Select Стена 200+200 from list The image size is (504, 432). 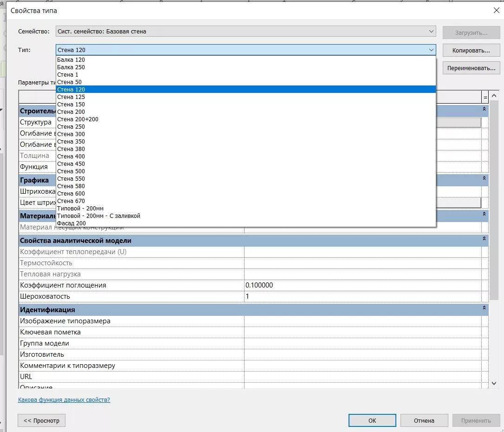pyautogui.click(x=78, y=119)
